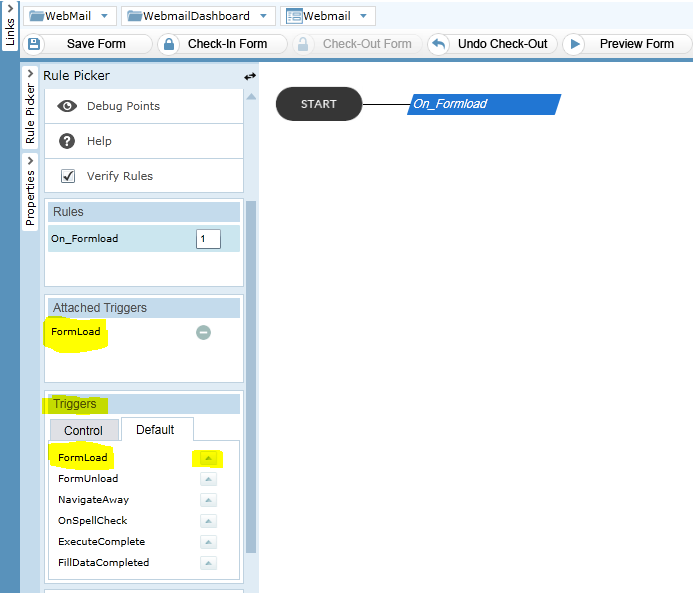Screen dimensions: 693x593
Task: Expand the Rule Picker vertical tab
Action: pos(30,106)
